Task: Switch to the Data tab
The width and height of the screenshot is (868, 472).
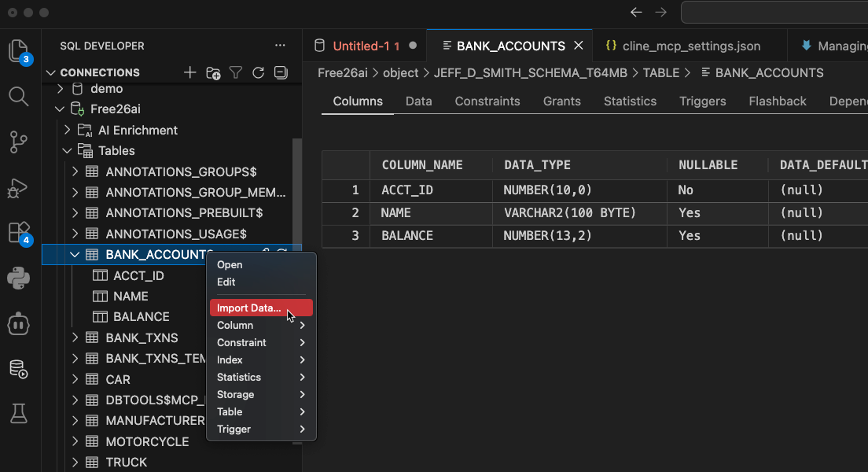Action: (x=418, y=101)
